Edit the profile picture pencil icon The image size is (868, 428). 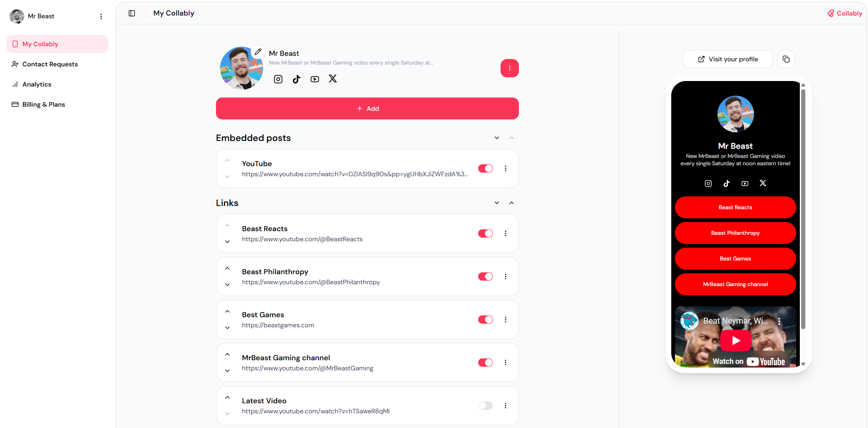click(x=258, y=52)
